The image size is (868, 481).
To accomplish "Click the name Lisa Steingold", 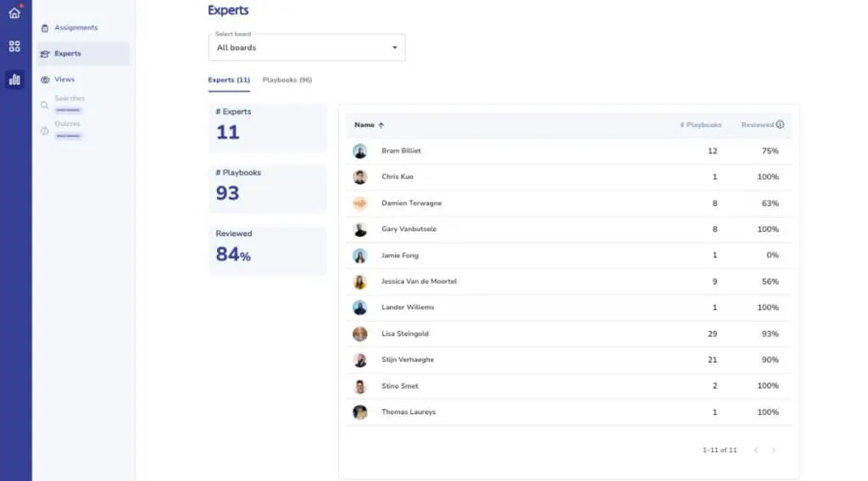I will [404, 334].
